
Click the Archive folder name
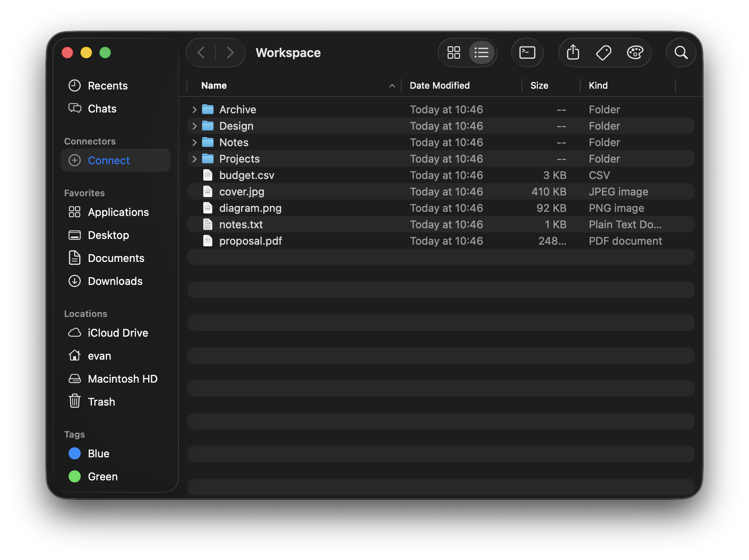(238, 110)
